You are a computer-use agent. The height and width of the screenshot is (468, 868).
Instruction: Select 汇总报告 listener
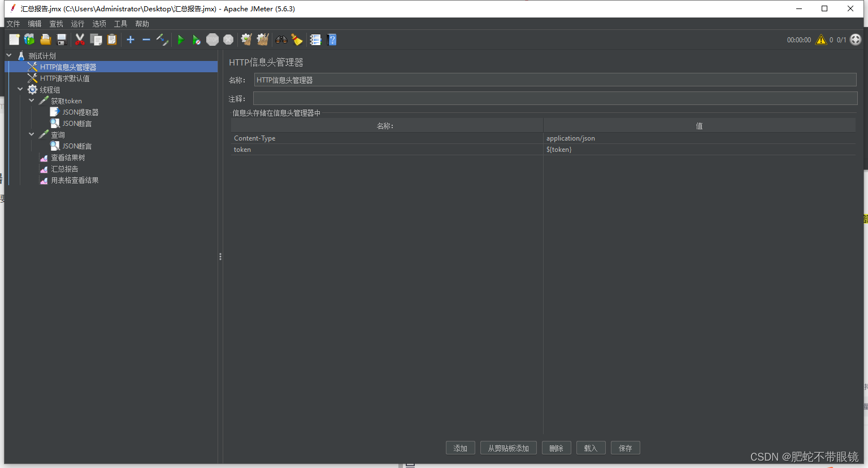64,169
